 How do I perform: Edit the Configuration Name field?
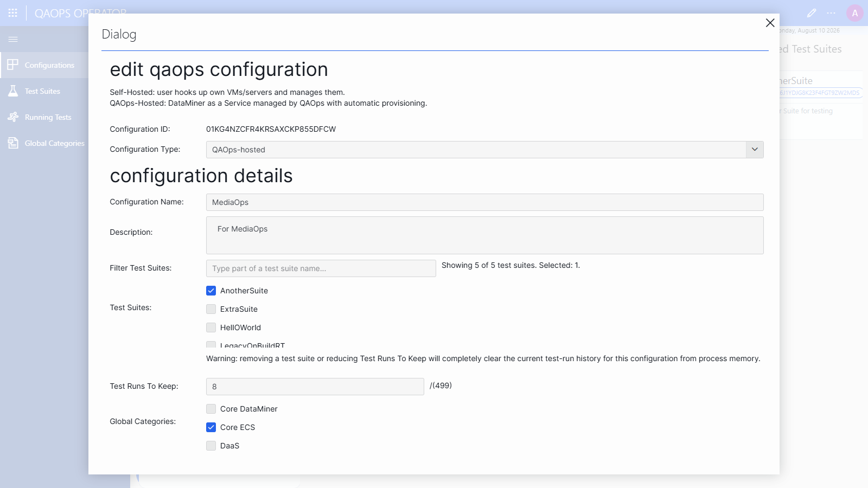pos(484,202)
